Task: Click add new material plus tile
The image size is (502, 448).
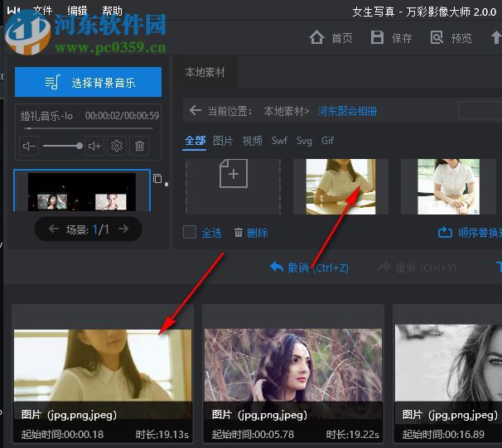Action: point(234,186)
